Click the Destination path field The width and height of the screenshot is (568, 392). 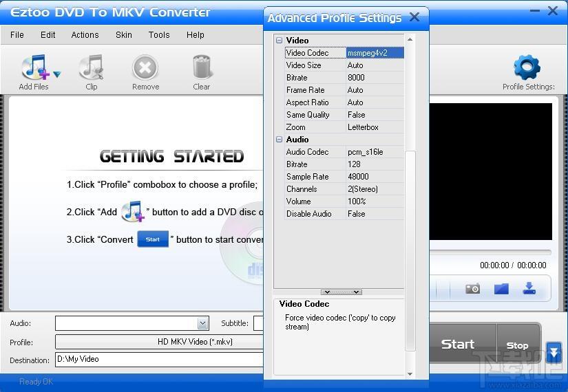pyautogui.click(x=158, y=359)
